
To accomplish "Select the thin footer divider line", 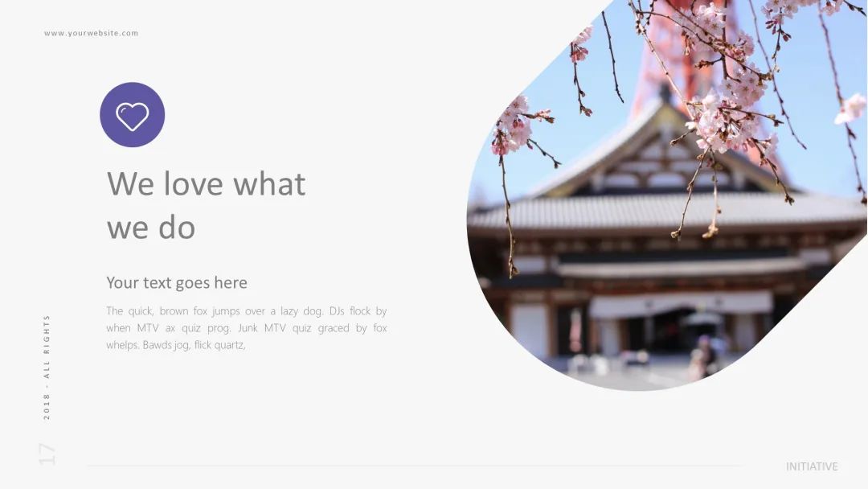I will click(x=416, y=466).
